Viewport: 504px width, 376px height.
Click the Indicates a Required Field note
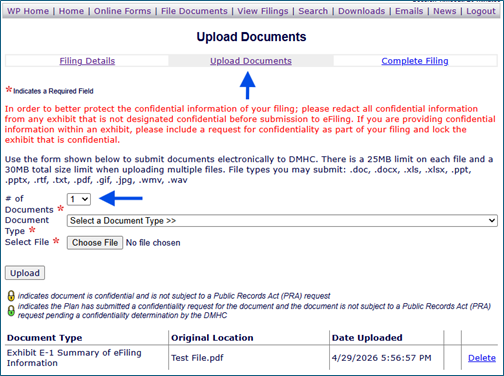[x=53, y=91]
